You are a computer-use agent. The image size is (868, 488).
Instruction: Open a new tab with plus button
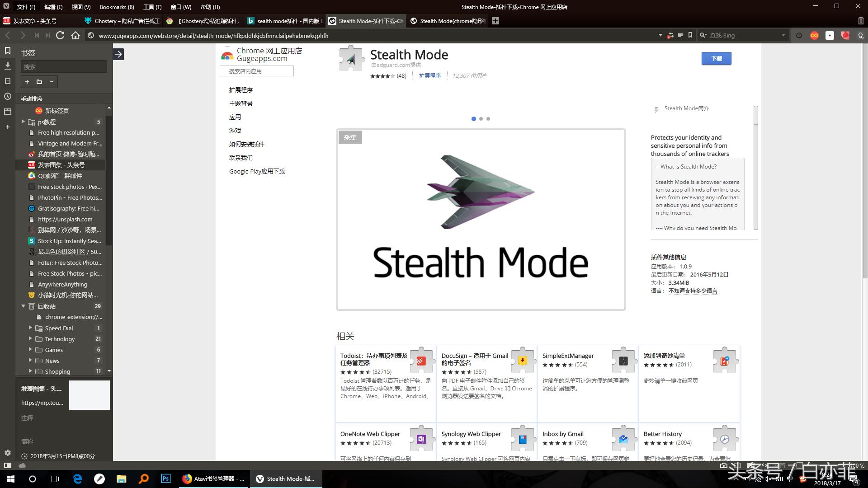(x=495, y=21)
